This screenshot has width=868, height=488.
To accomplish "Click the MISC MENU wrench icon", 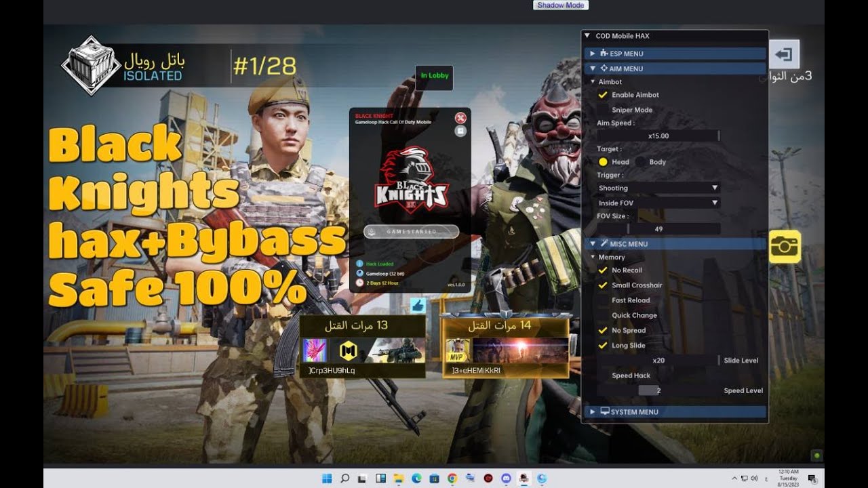I will (604, 243).
